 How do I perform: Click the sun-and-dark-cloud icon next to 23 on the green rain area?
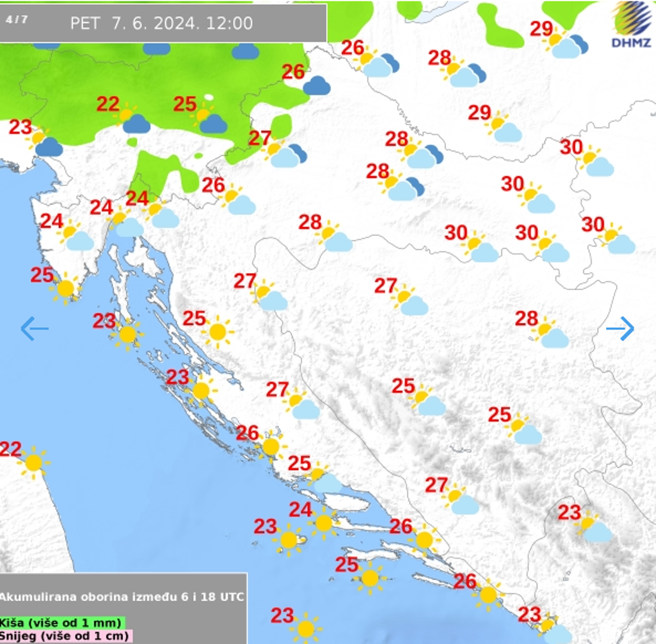coord(47,143)
